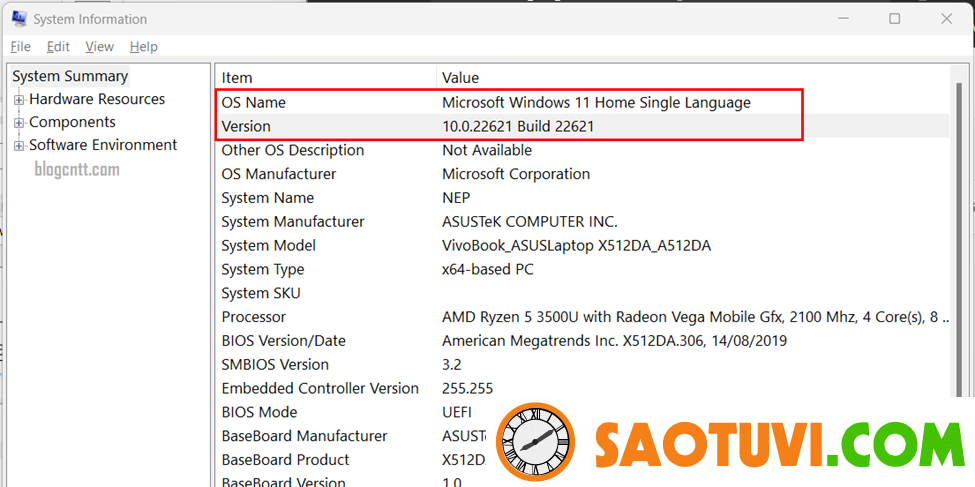Maximize the System Information window

895,19
